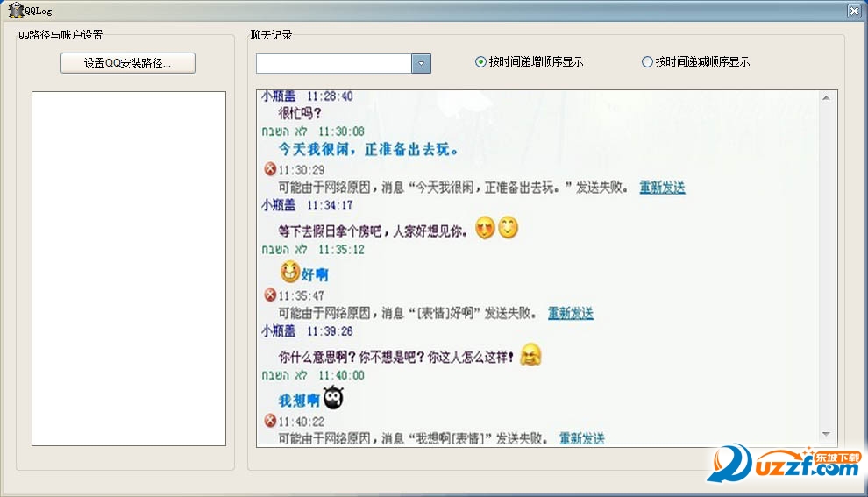Click the chat log scrollbar down arrow
This screenshot has width=868, height=497.
coord(826,435)
